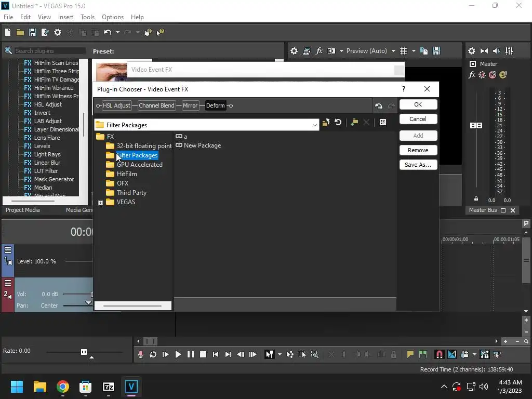The height and width of the screenshot is (399, 532).
Task: Open Project Video Properties gear in the preview toolbar
Action: click(x=294, y=51)
